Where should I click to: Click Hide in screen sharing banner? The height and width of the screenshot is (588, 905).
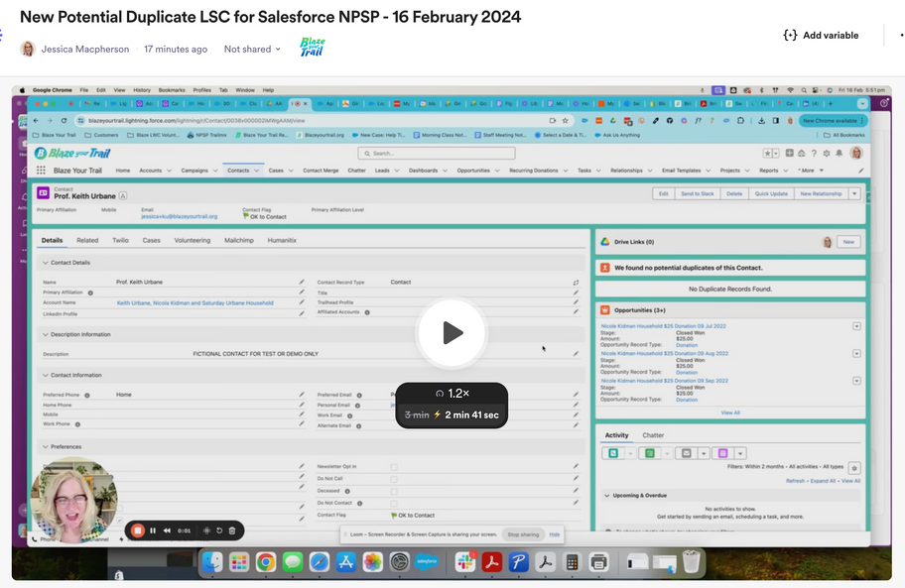click(x=554, y=534)
